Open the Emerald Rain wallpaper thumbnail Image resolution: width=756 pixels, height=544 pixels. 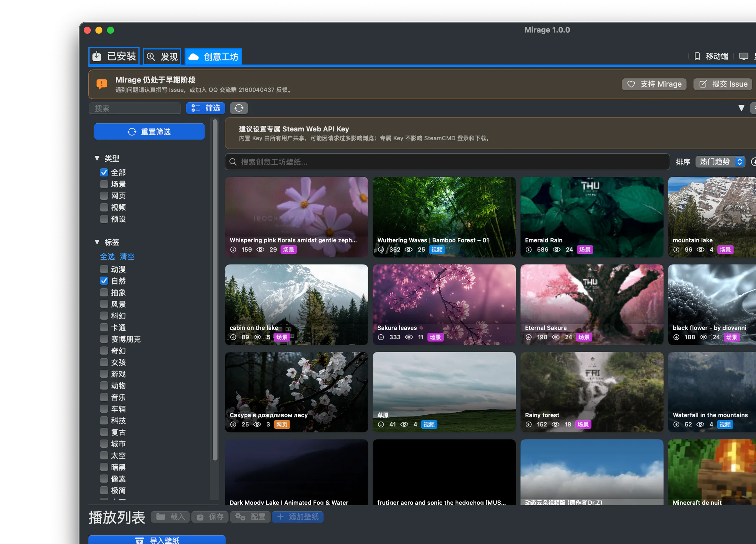(592, 217)
